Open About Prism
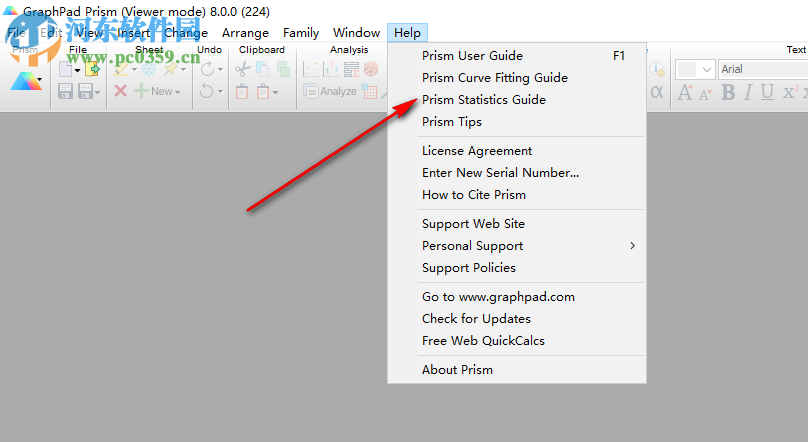Viewport: 808px width, 442px height. pos(517,370)
